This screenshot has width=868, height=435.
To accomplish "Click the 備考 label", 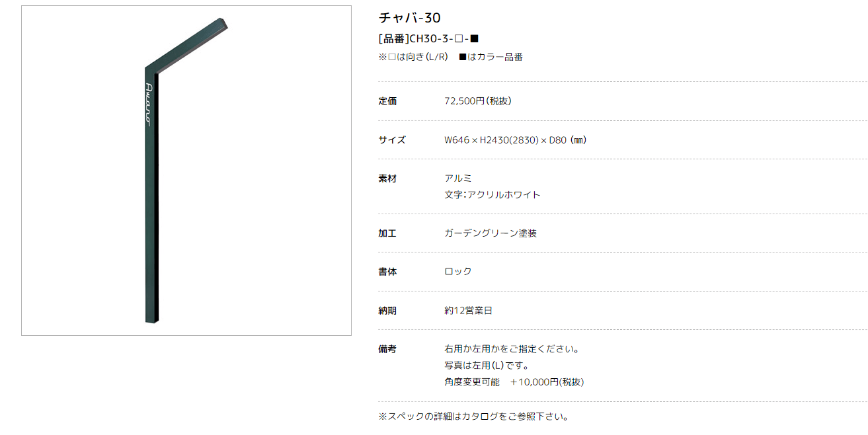I will coord(387,349).
